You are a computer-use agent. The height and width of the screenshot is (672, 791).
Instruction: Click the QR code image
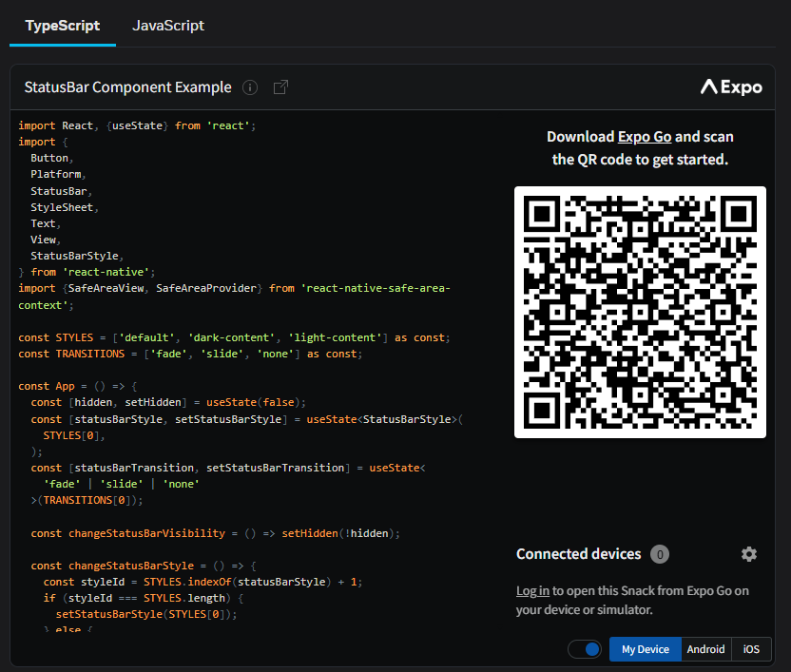point(640,312)
